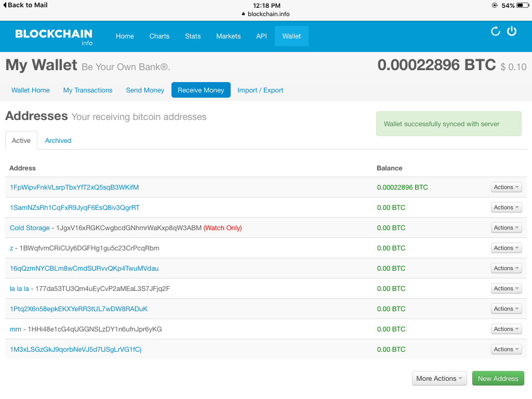Open the Stats menu item
The width and height of the screenshot is (532, 399).
(193, 36)
